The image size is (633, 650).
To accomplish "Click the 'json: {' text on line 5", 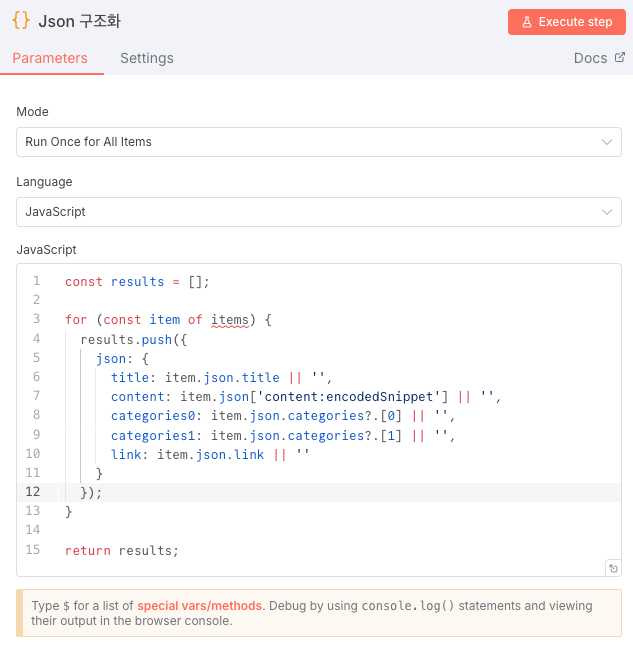I will click(122, 359).
